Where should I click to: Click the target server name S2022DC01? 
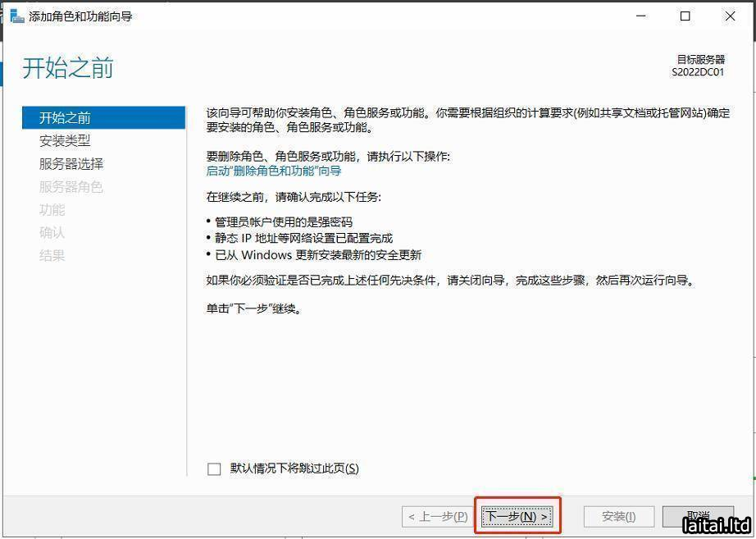click(698, 72)
